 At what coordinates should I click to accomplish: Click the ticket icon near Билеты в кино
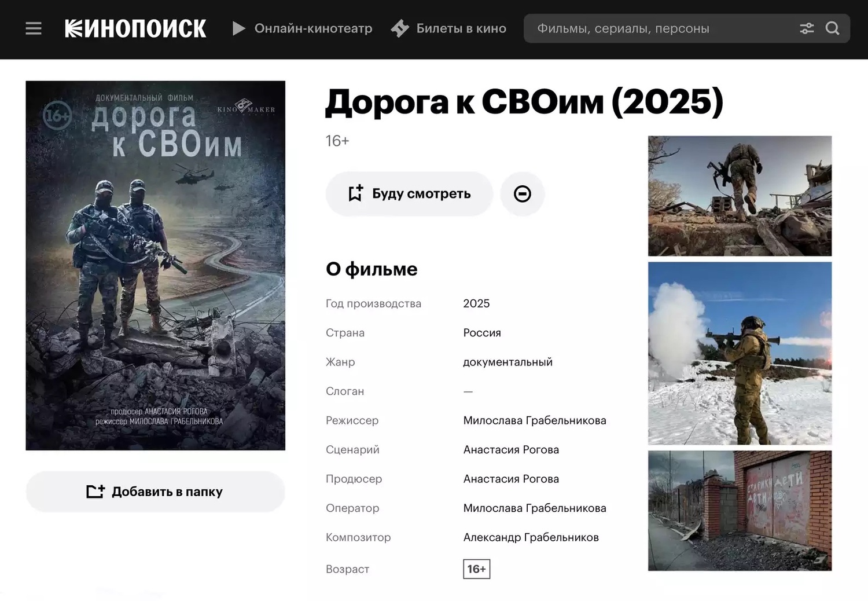(x=400, y=28)
